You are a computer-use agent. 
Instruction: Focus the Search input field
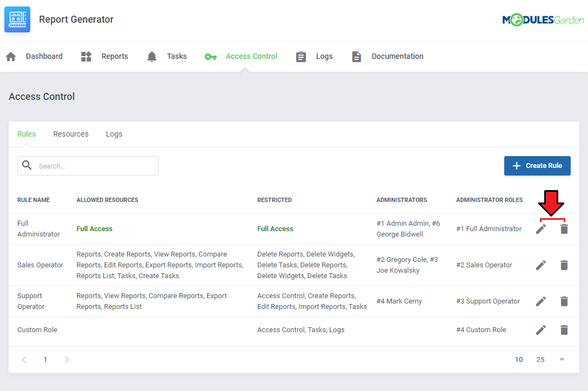(88, 166)
